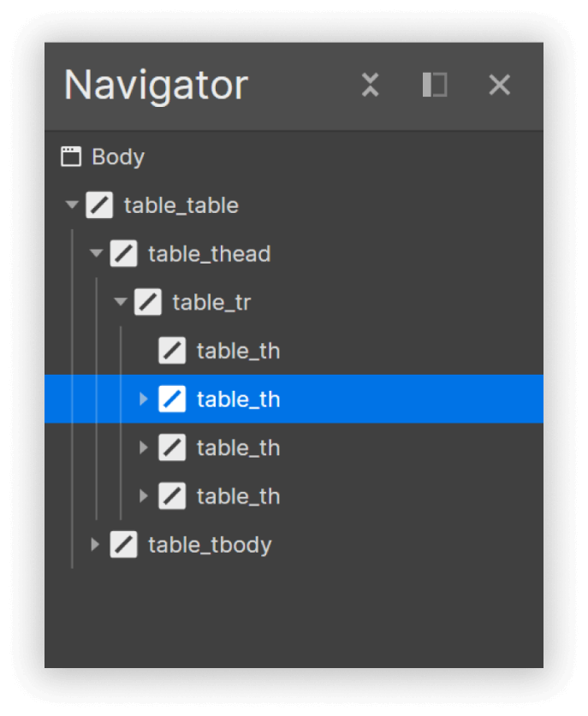The height and width of the screenshot is (716, 588).
Task: Click the highlighted table_th element icon
Action: point(172,399)
